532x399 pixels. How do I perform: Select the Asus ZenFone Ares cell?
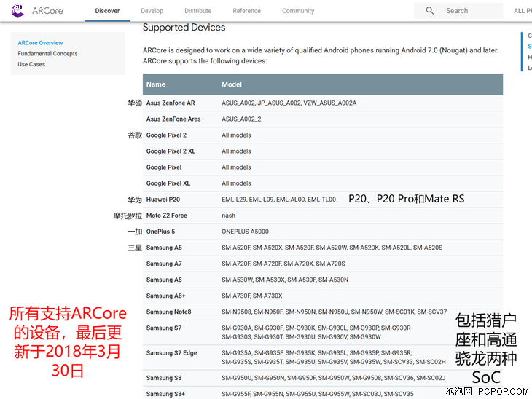tap(173, 119)
